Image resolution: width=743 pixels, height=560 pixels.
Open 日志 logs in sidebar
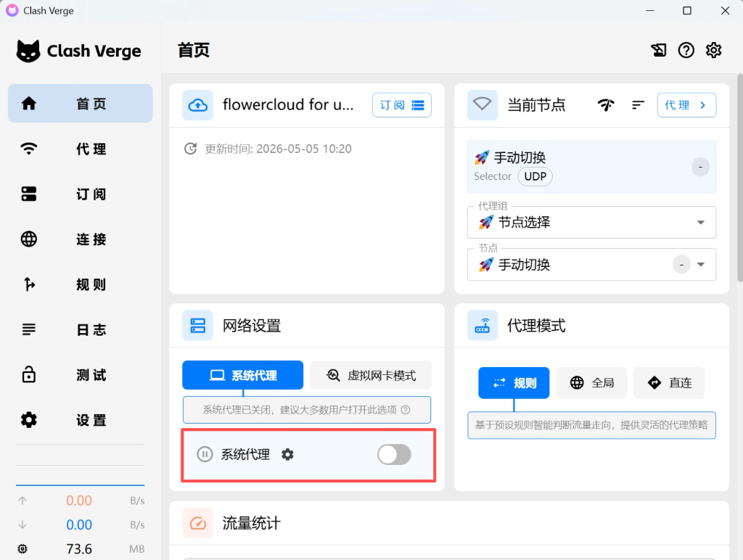(x=80, y=329)
